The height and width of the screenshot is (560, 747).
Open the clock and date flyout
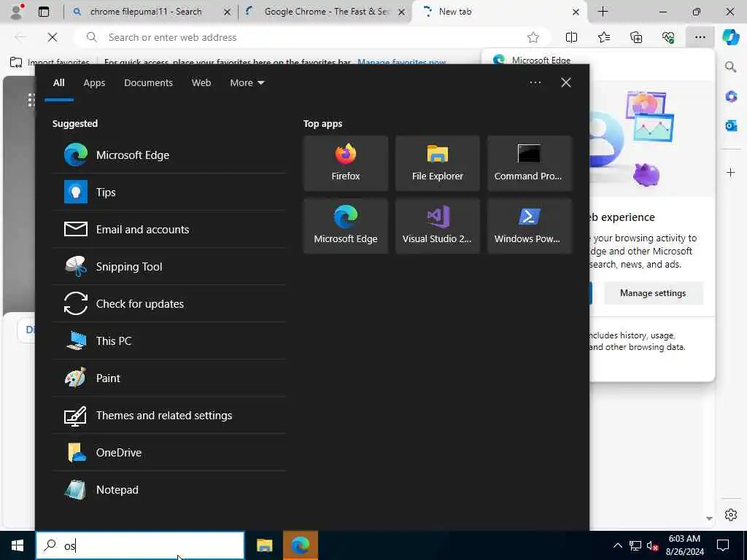coord(684,545)
